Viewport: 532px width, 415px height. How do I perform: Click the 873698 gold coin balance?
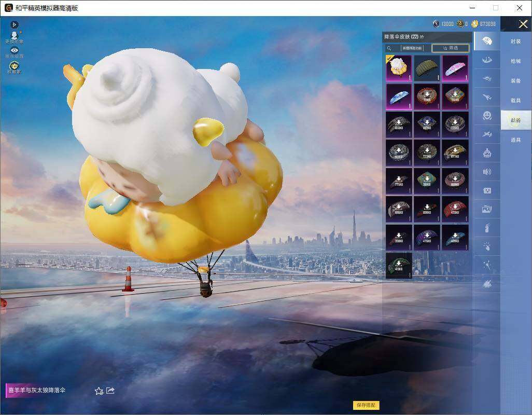click(484, 24)
